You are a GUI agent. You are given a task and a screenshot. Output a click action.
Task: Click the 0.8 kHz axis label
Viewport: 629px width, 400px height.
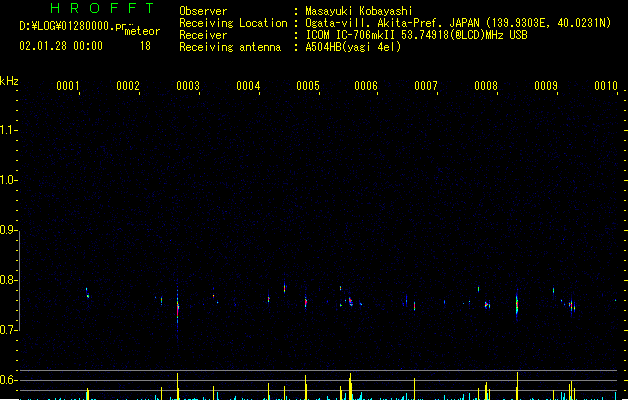7,280
